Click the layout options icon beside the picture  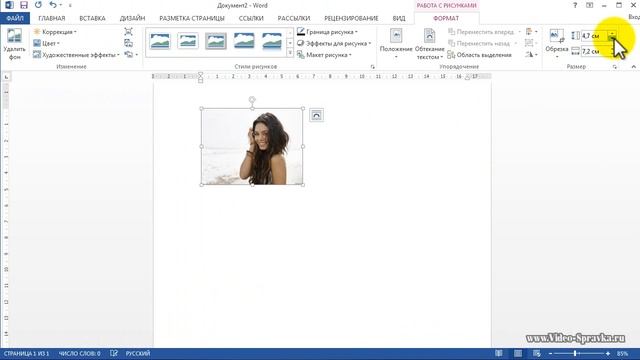point(316,116)
